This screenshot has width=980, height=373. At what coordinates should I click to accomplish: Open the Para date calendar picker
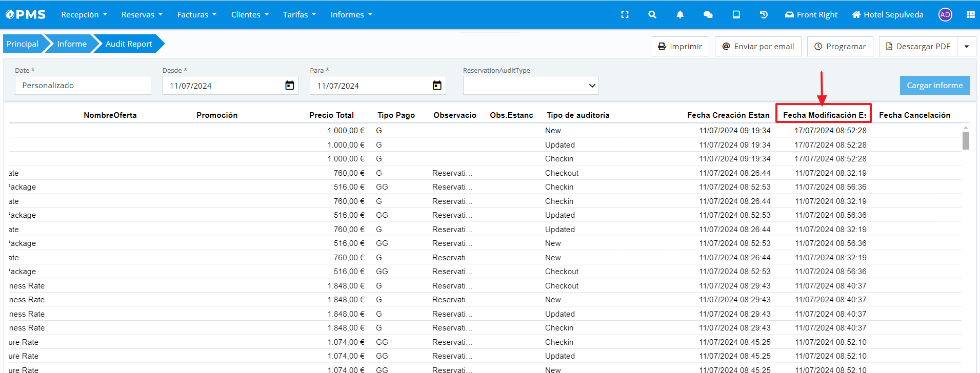(x=437, y=86)
